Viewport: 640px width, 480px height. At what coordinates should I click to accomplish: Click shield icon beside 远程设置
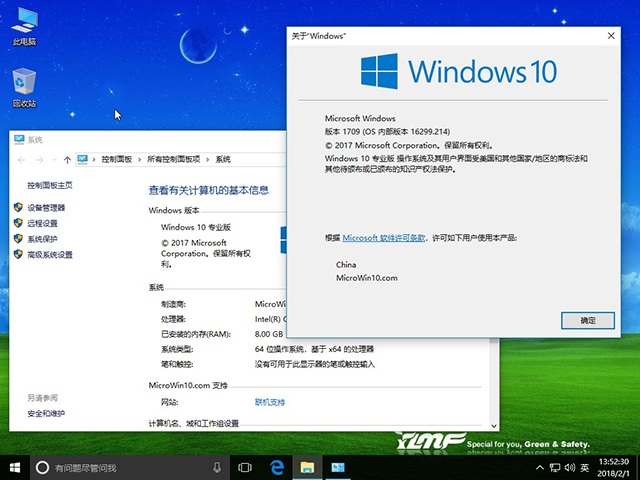pos(18,223)
